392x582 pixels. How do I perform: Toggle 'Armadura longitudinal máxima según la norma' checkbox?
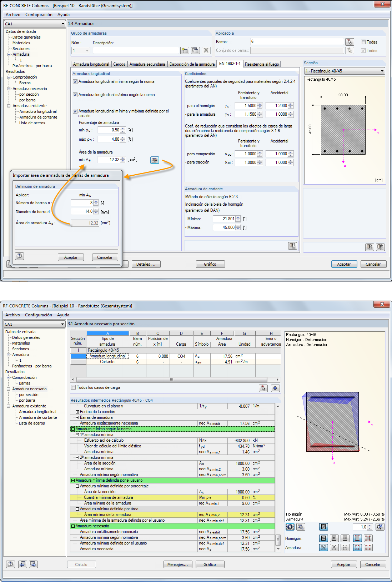tap(75, 95)
